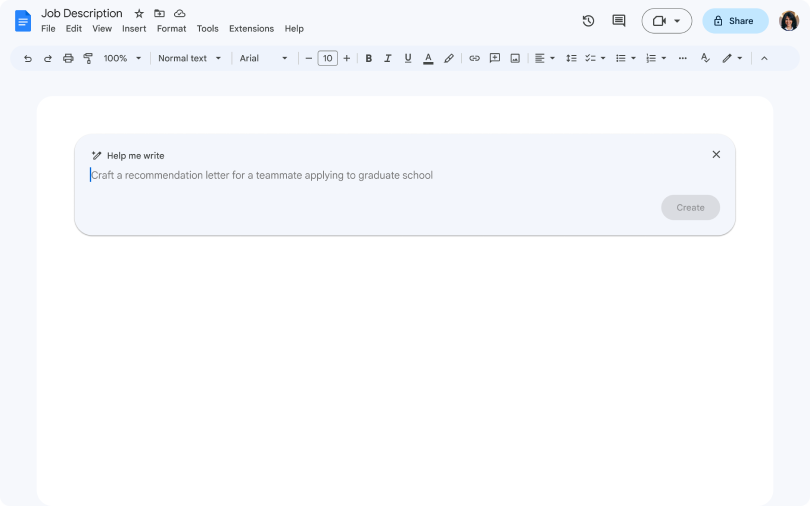Screen dimensions: 810x506
Task: Open the comments history icon
Action: pos(619,21)
